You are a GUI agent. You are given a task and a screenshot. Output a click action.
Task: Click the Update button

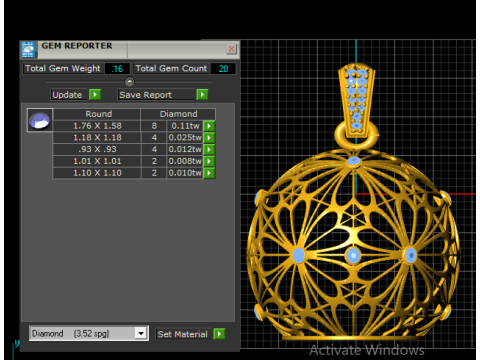(x=69, y=95)
